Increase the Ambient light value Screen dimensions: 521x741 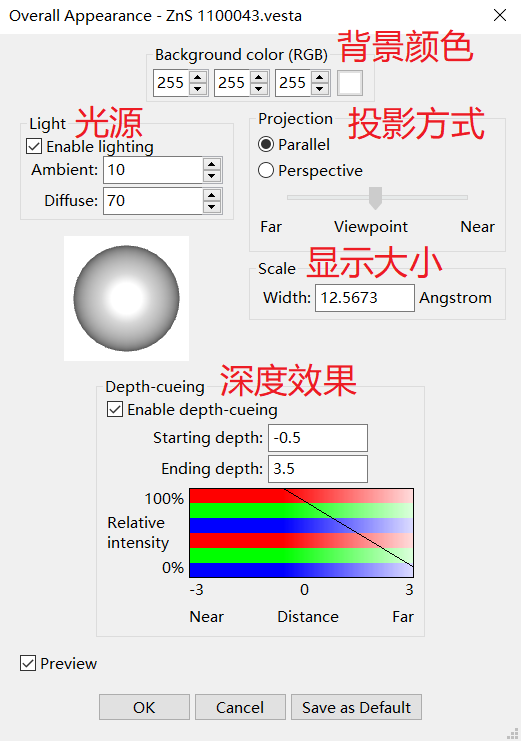(212, 164)
